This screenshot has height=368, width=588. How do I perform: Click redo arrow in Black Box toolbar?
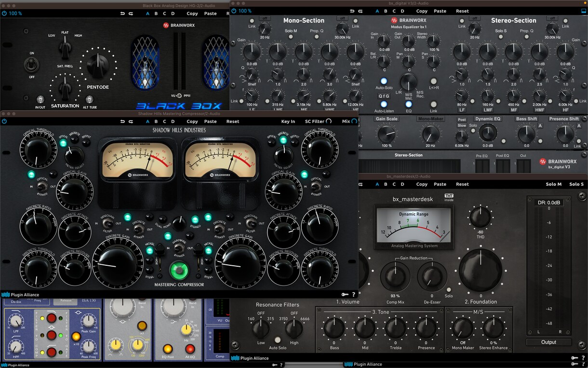coord(131,14)
